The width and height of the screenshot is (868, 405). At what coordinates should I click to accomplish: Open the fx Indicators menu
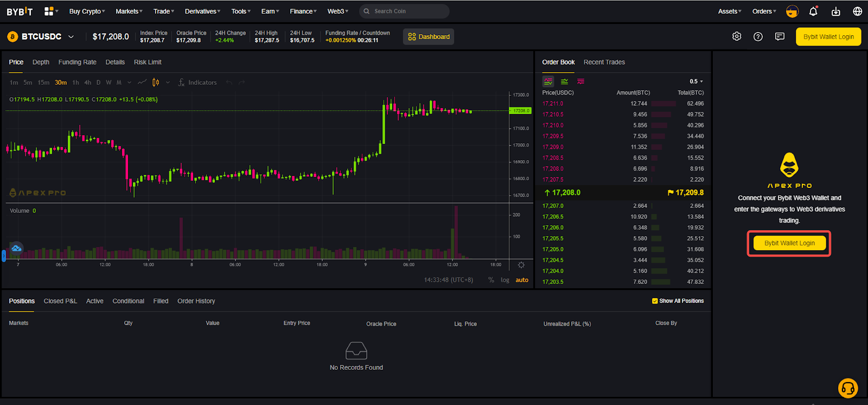(197, 83)
